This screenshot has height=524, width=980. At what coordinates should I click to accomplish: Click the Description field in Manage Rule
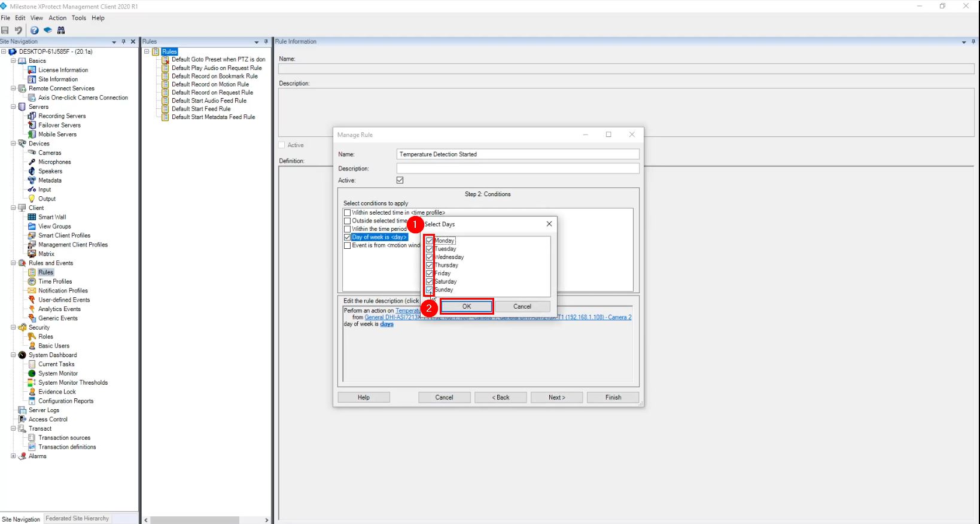point(518,169)
